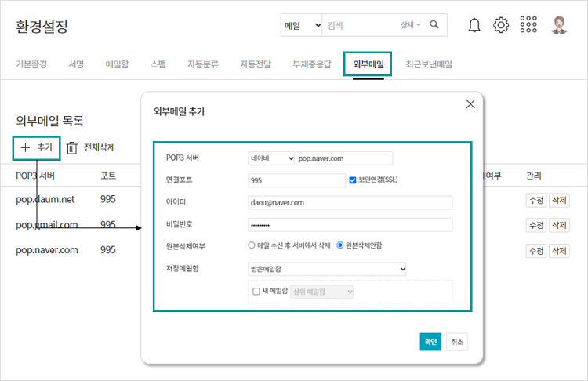This screenshot has height=381, width=588.
Task: Select 메일 수신 후 서버에서 삭제 radio option
Action: tap(252, 245)
